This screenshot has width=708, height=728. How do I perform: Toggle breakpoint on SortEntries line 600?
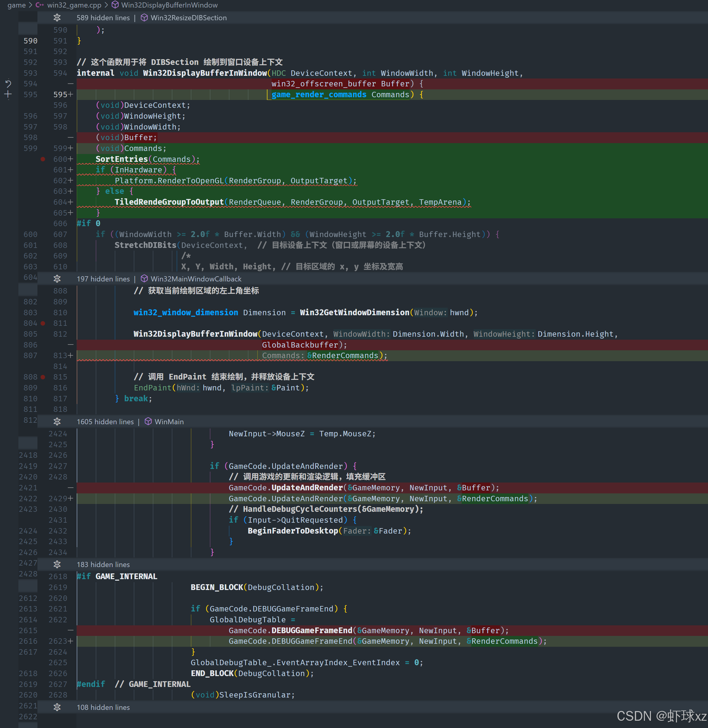(43, 159)
